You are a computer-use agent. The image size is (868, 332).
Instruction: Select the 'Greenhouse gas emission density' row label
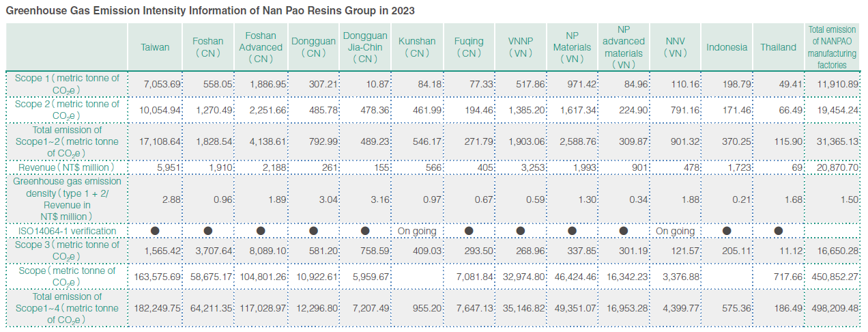[x=67, y=199]
